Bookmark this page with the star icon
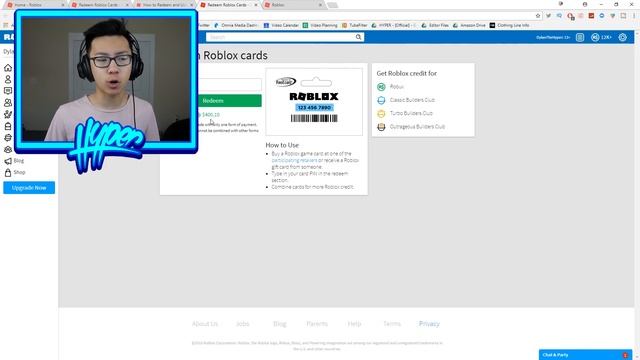 (x=538, y=16)
